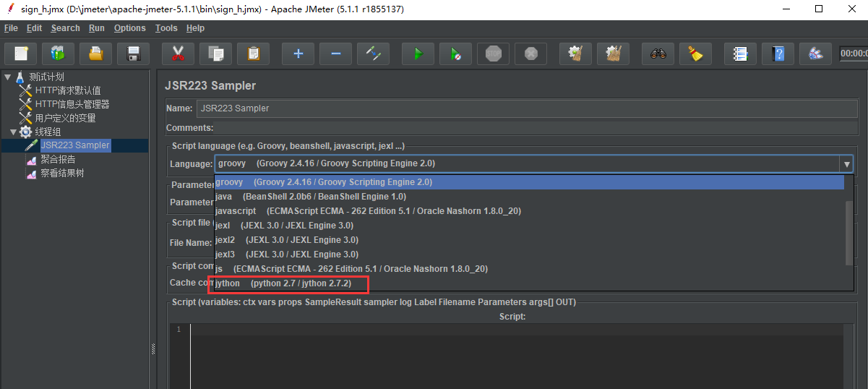The image size is (868, 389).
Task: Expand all nodes with plus icon
Action: [x=298, y=54]
